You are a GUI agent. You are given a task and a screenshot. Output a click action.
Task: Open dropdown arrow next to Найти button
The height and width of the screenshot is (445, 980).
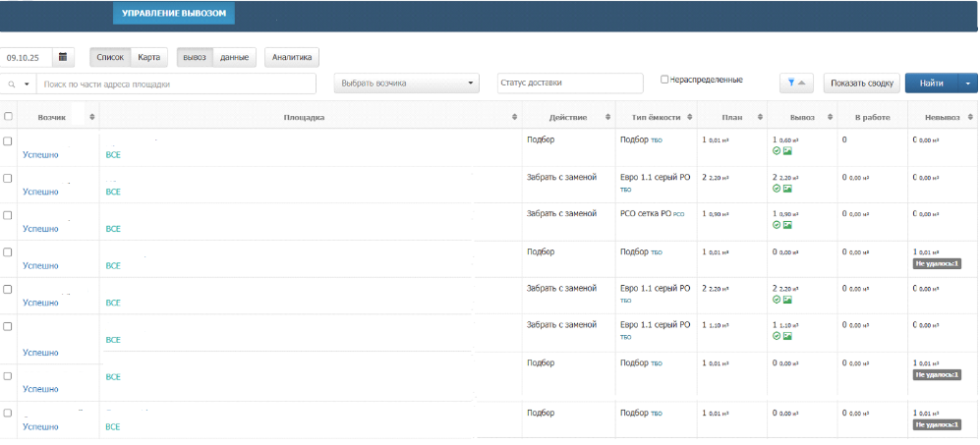(x=969, y=83)
